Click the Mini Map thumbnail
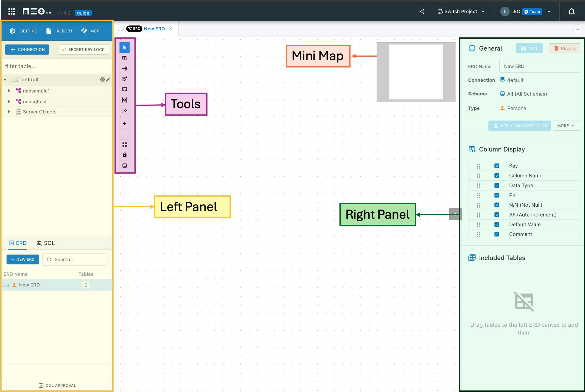Screen dimensions: 585x392 click(x=416, y=72)
